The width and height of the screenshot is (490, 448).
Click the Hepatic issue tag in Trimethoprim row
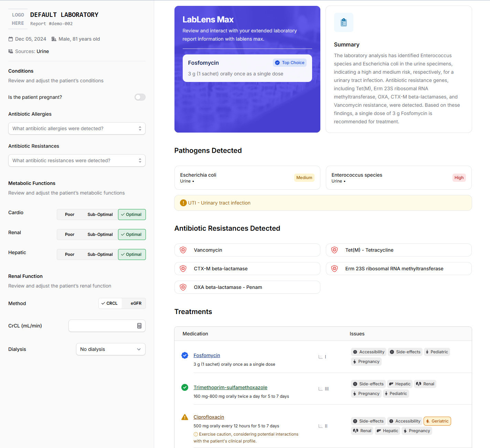pos(400,384)
